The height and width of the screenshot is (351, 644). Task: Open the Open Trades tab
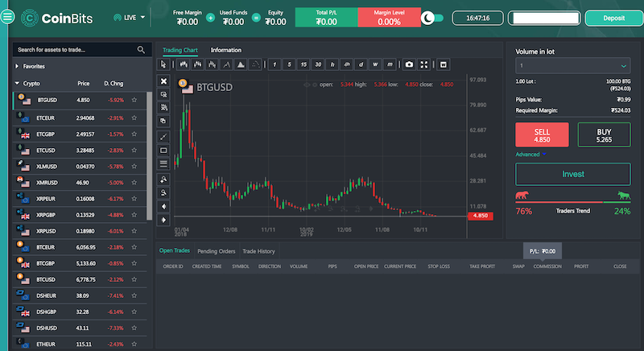[x=175, y=250]
